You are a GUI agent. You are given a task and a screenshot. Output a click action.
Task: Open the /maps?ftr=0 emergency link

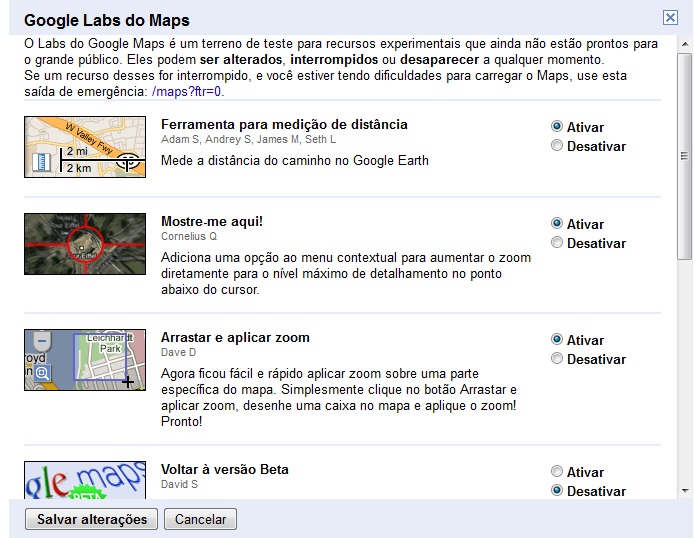click(x=187, y=92)
